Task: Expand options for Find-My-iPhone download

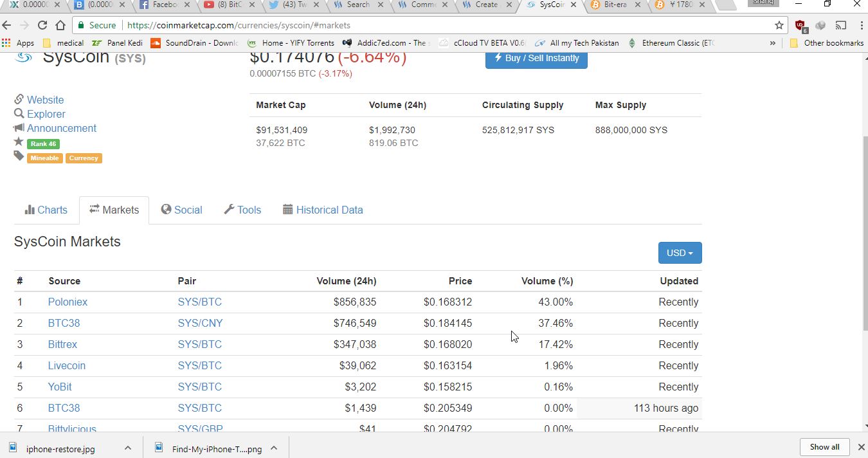Action: coord(273,448)
